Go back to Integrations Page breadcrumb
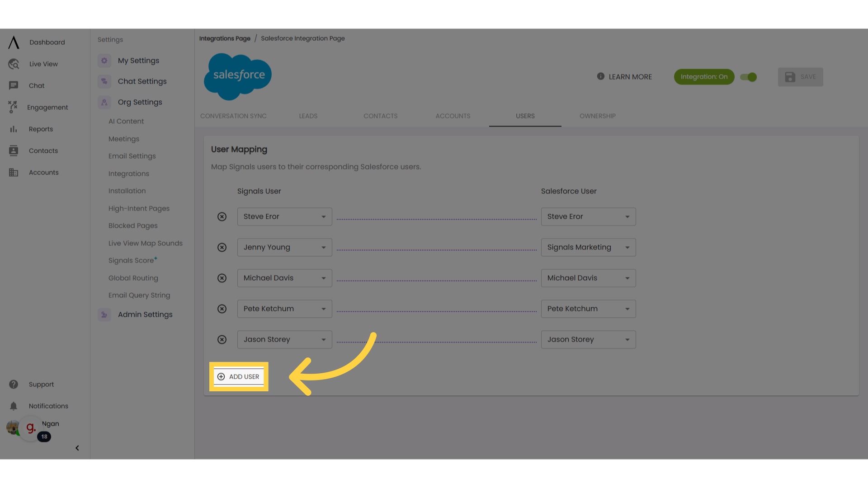 225,38
